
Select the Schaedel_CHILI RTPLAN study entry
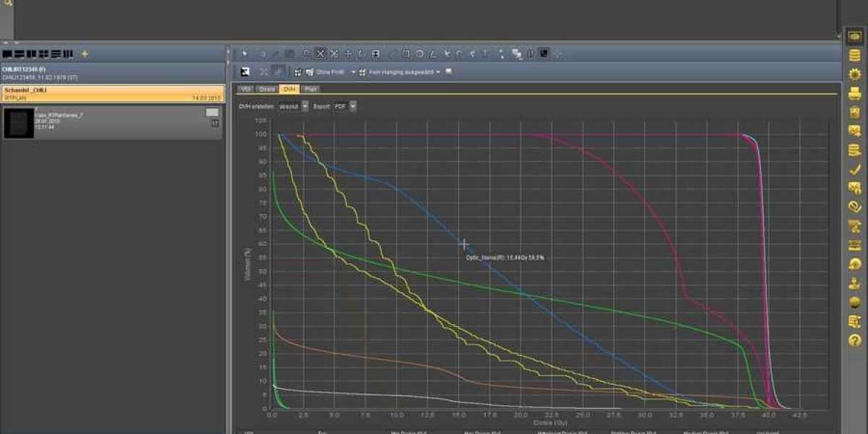pos(112,93)
